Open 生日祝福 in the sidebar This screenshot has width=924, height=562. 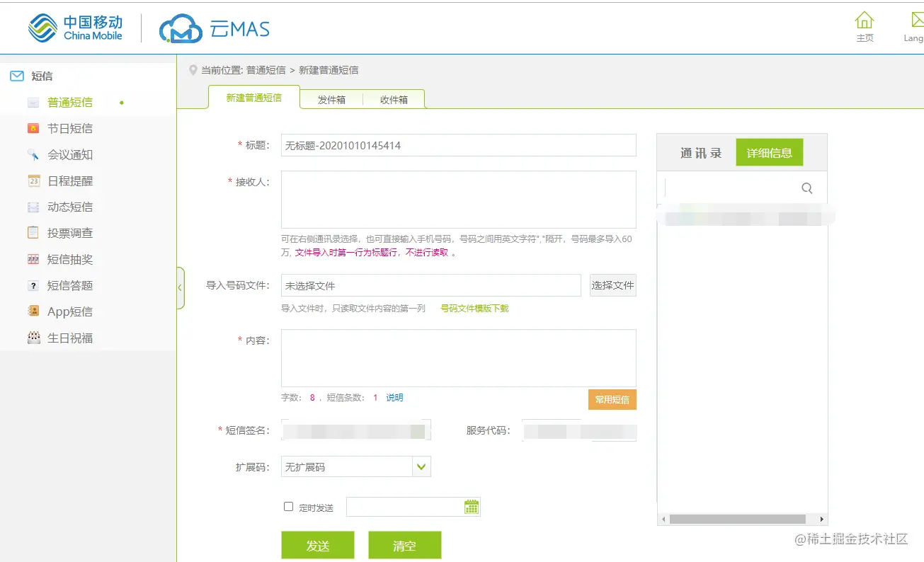tap(70, 338)
